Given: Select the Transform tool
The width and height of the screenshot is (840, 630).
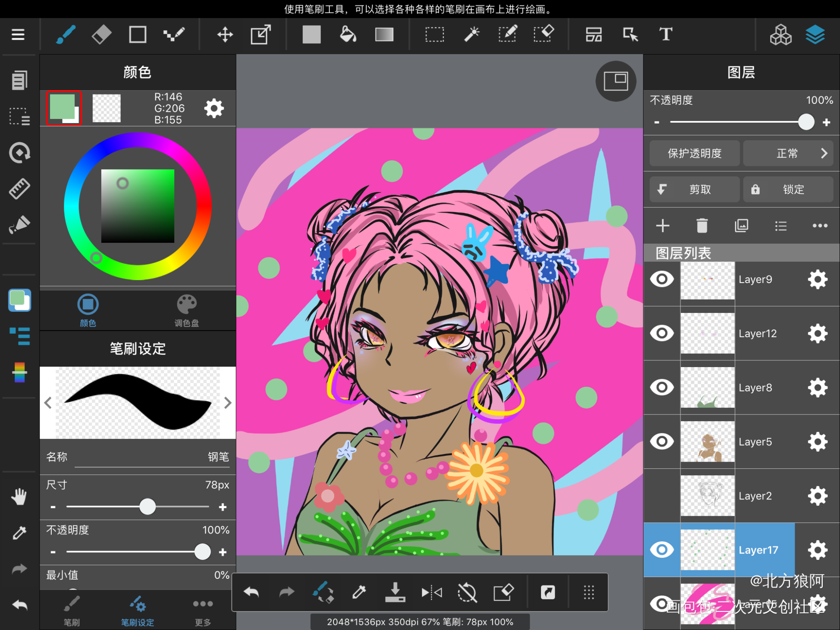Looking at the screenshot, I should tap(261, 34).
